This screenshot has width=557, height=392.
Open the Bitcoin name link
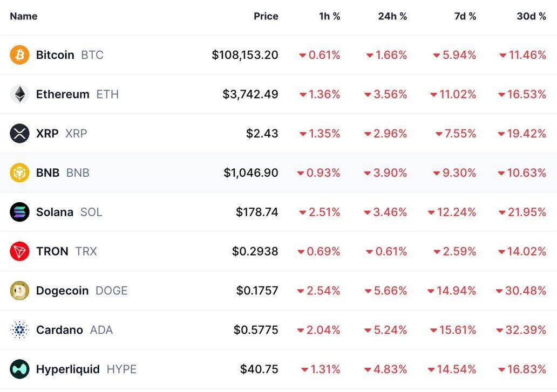55,55
